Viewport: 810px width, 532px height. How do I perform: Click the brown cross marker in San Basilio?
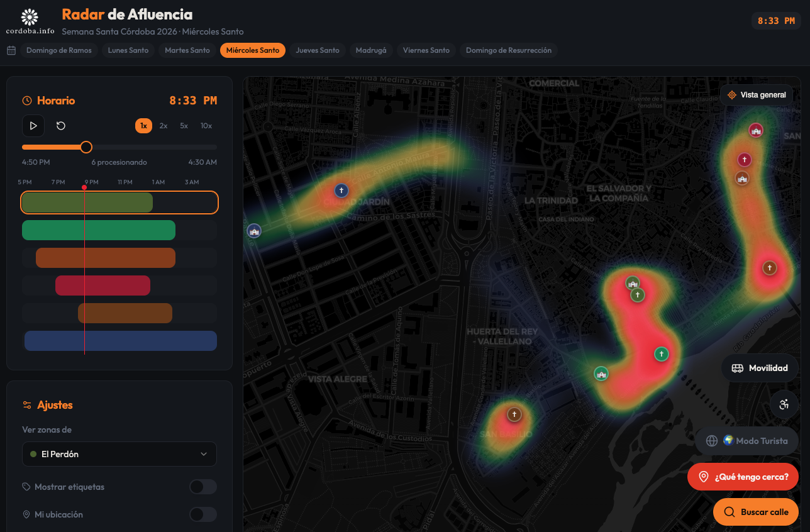pos(514,414)
